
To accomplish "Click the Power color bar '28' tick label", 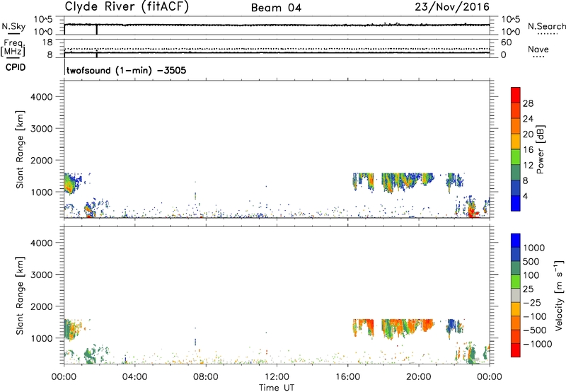I will pos(528,103).
